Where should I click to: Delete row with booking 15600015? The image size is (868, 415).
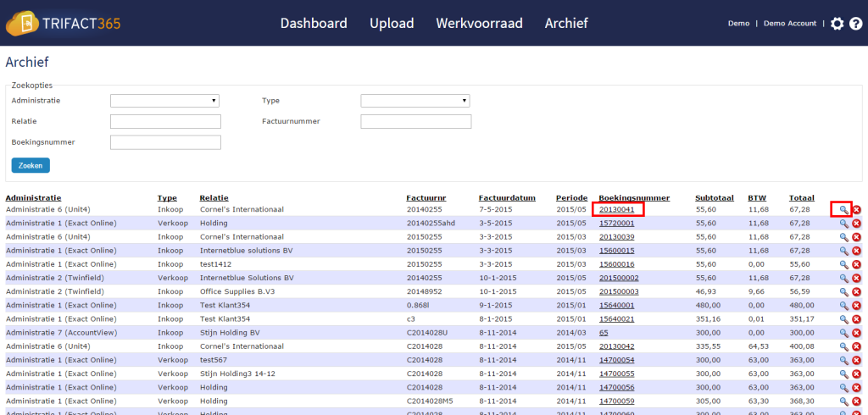[x=856, y=251]
